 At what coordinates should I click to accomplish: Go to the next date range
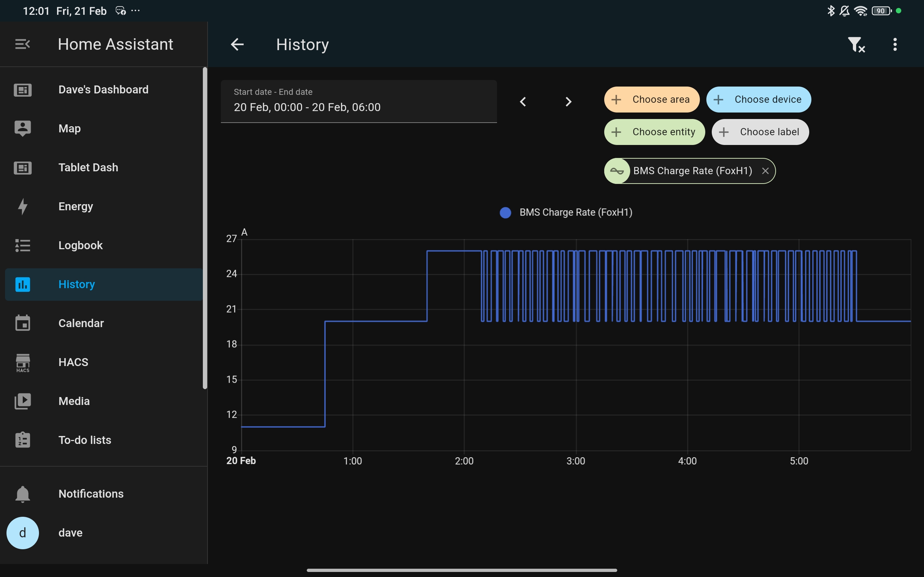pyautogui.click(x=568, y=101)
